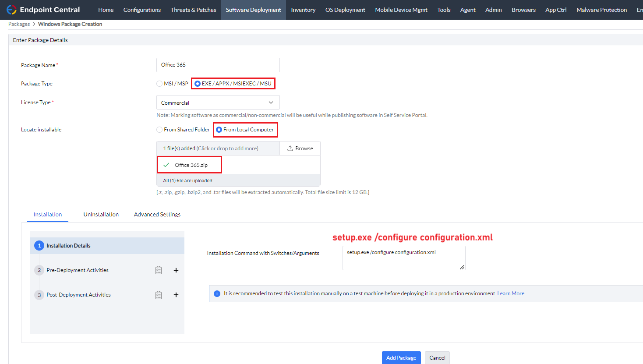
Task: Click the 'All (1) file are uploaded' status
Action: pyautogui.click(x=187, y=180)
